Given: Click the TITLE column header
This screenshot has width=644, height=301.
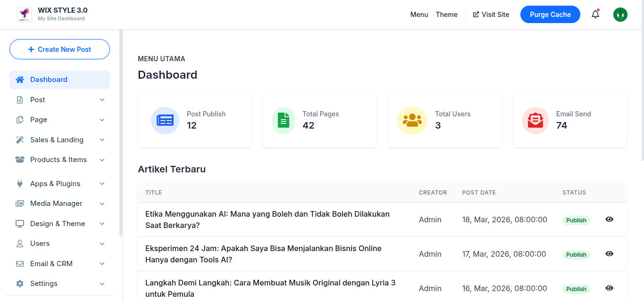Looking at the screenshot, I should 154,193.
